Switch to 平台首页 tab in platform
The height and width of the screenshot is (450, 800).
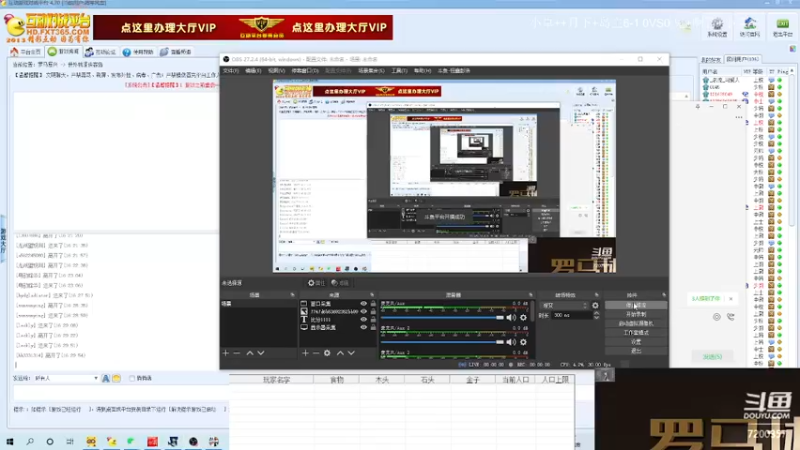[x=26, y=52]
